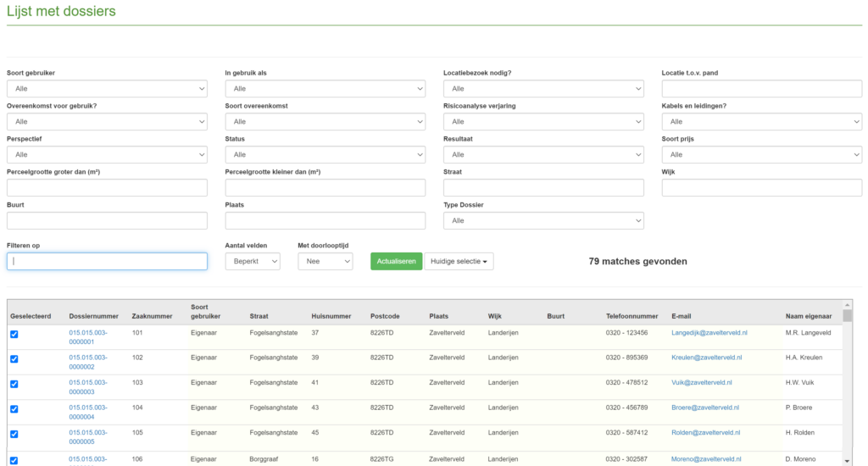
Task: Click the 79 matches gevonden text
Action: tap(637, 261)
